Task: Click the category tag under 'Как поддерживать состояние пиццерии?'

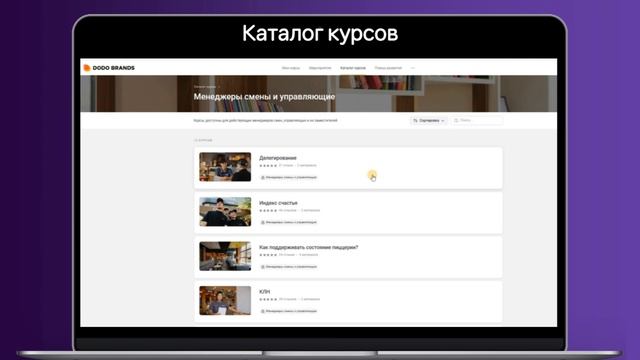Action: pyautogui.click(x=289, y=267)
